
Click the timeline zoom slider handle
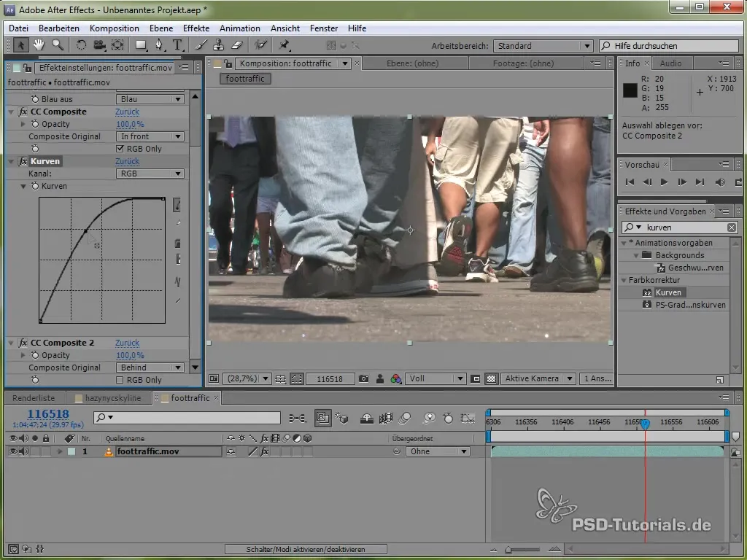tap(508, 550)
